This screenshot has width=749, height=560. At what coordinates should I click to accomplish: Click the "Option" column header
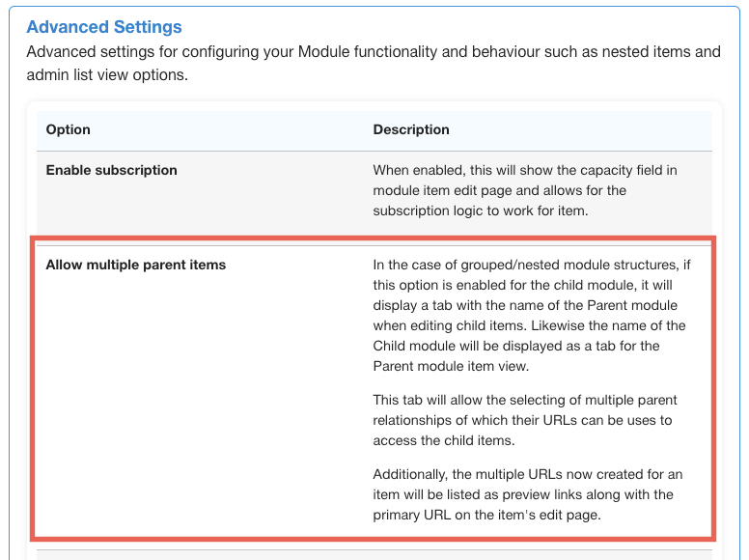(x=69, y=129)
